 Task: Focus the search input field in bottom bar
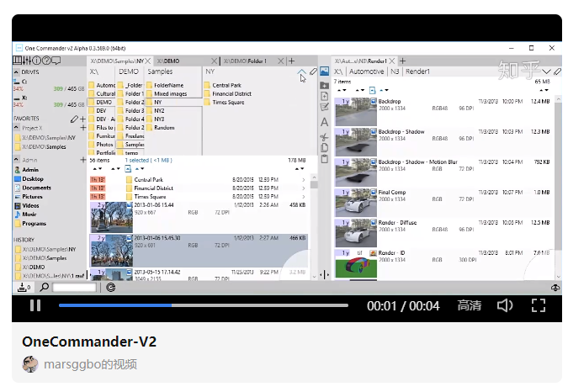[x=74, y=288]
